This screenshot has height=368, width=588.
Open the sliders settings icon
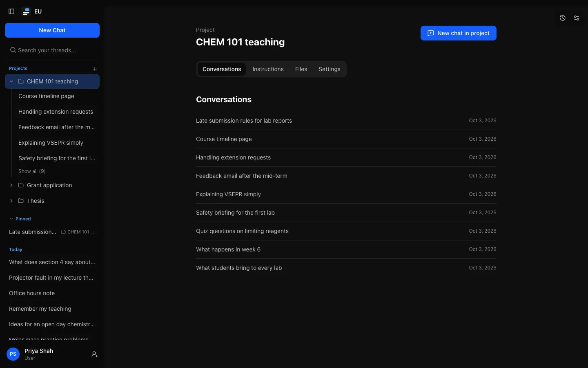pos(577,18)
